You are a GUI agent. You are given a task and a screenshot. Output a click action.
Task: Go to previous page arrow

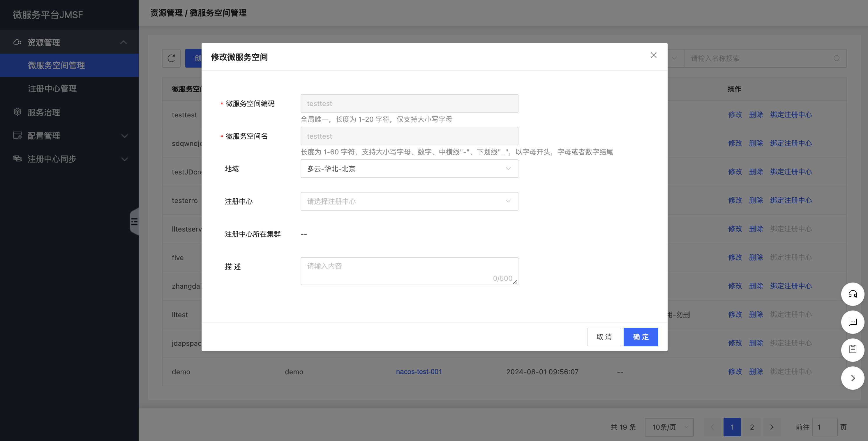[x=712, y=427]
